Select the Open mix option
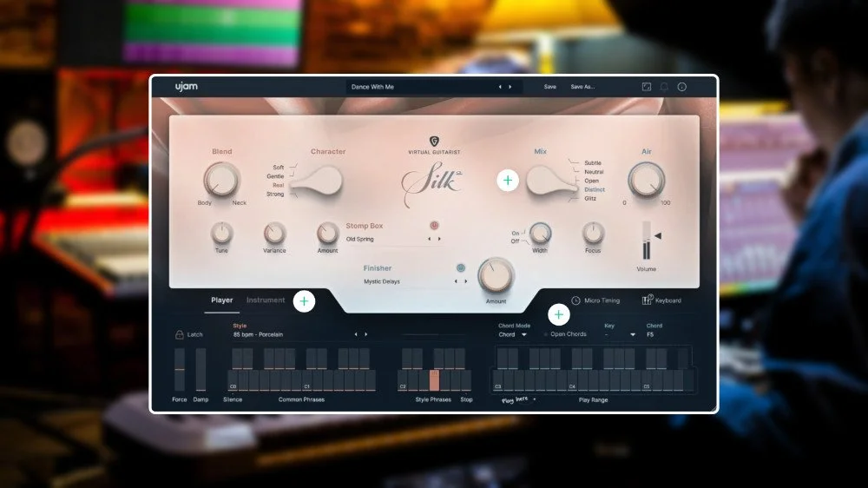The image size is (868, 488). (x=591, y=181)
